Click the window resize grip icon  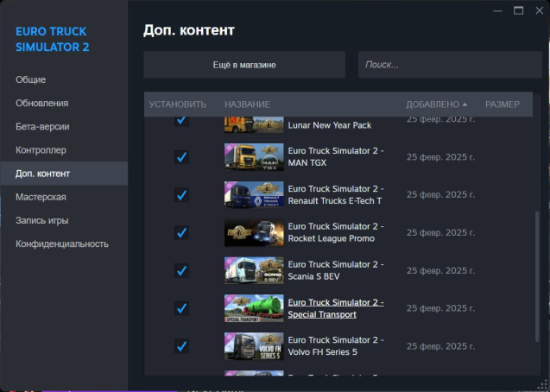(542, 384)
